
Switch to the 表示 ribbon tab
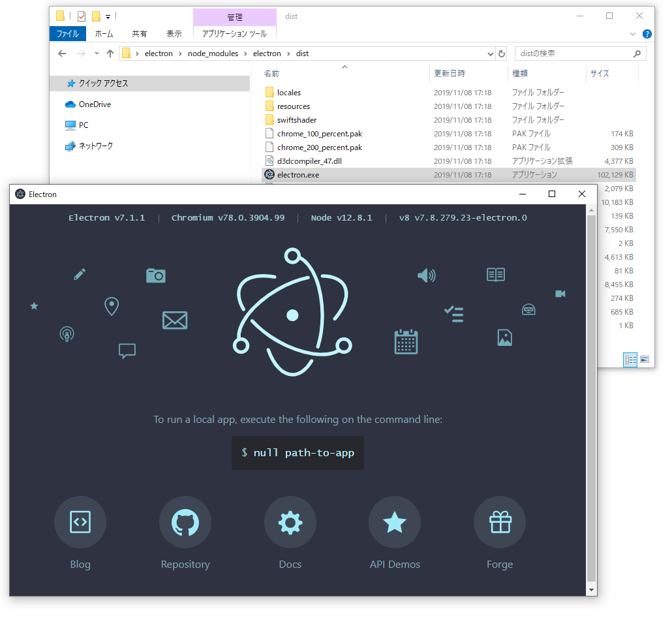tap(173, 33)
